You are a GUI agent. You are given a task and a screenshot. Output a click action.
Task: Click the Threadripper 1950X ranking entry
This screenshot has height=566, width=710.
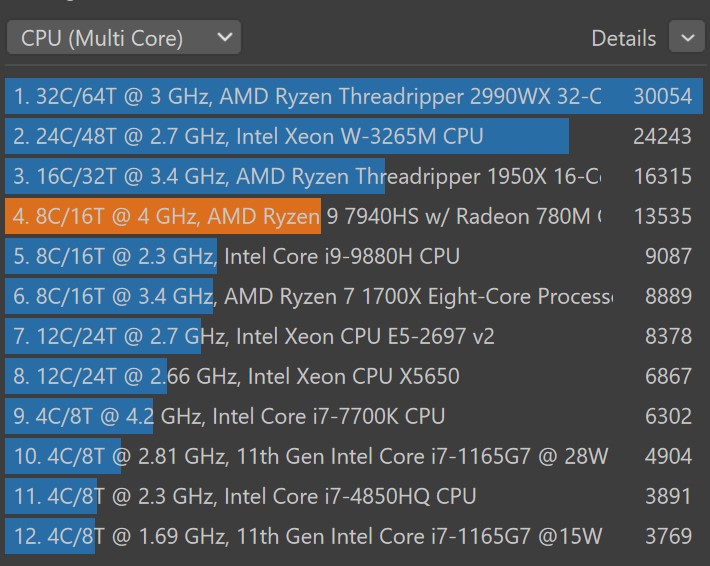coord(310,177)
